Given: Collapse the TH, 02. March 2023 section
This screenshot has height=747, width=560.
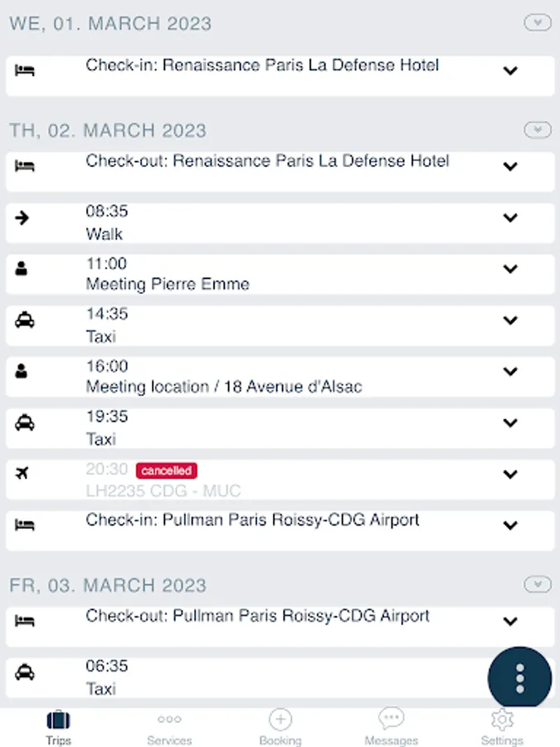Looking at the screenshot, I should tap(538, 130).
